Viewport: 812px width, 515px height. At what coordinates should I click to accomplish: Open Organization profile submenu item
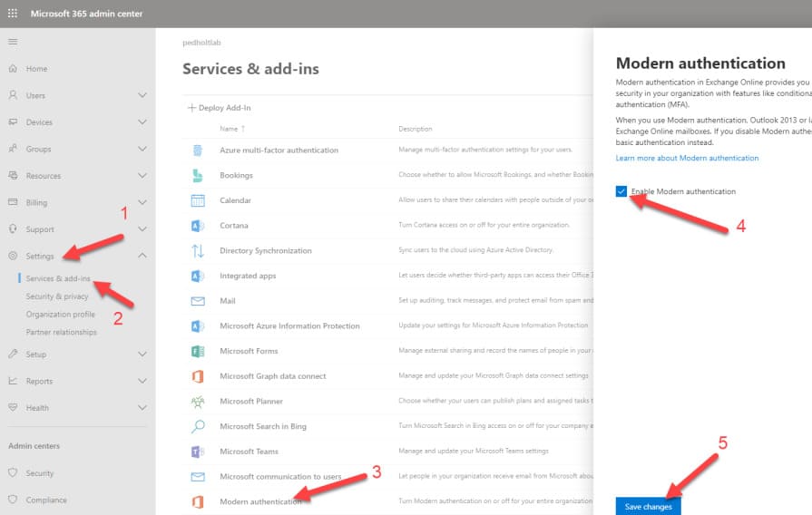pyautogui.click(x=61, y=315)
